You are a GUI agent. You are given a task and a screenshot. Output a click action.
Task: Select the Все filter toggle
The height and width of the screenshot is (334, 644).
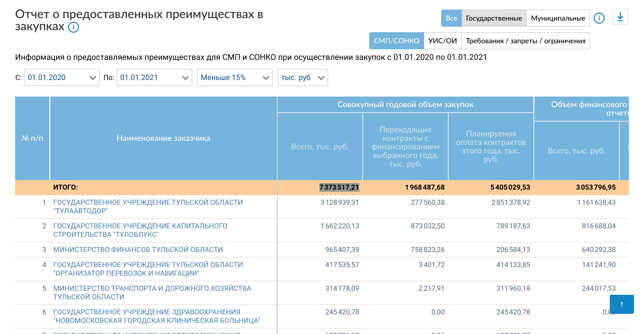coord(451,18)
